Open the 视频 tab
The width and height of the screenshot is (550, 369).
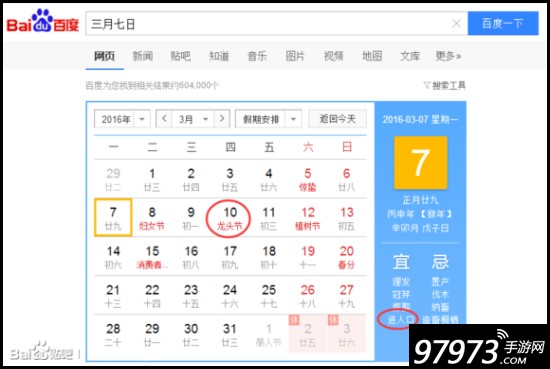tap(334, 56)
